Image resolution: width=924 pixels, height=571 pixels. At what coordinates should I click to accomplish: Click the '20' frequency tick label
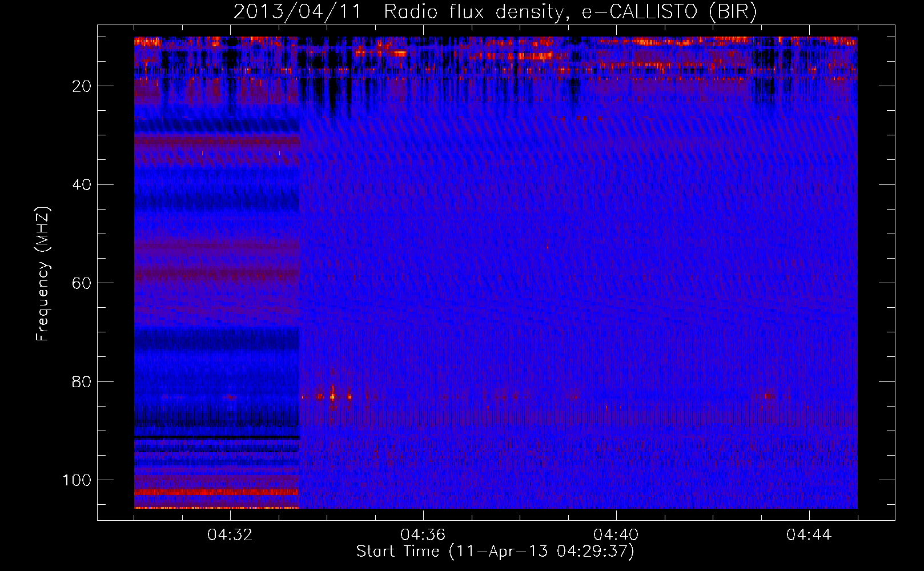tap(82, 86)
